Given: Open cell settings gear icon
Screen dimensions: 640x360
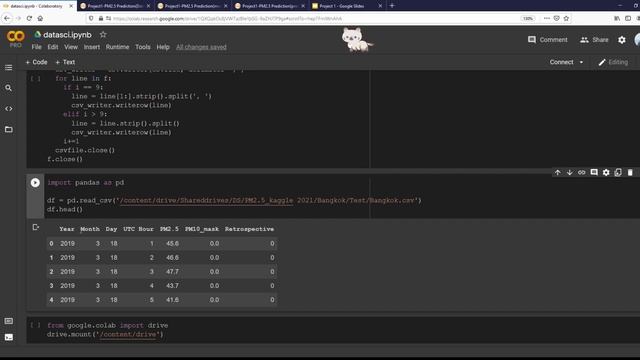Looking at the screenshot, I should pos(606,173).
